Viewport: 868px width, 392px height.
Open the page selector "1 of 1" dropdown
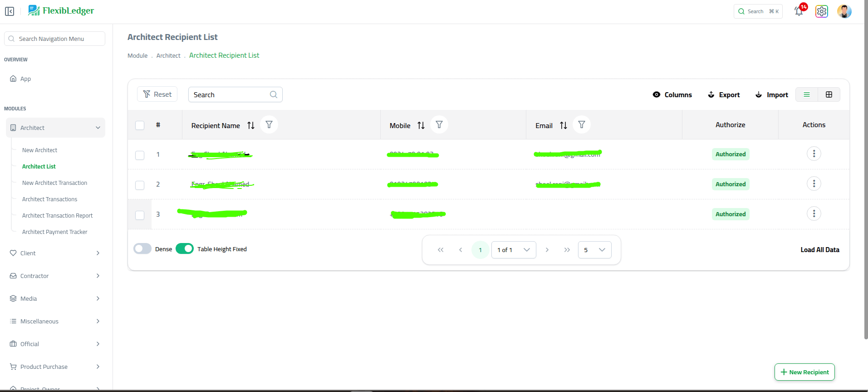[x=513, y=250]
